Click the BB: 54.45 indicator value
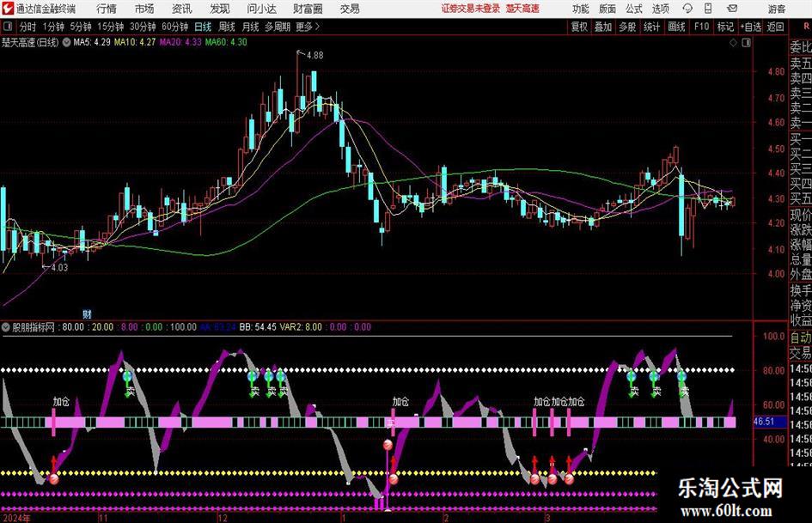 click(x=258, y=327)
